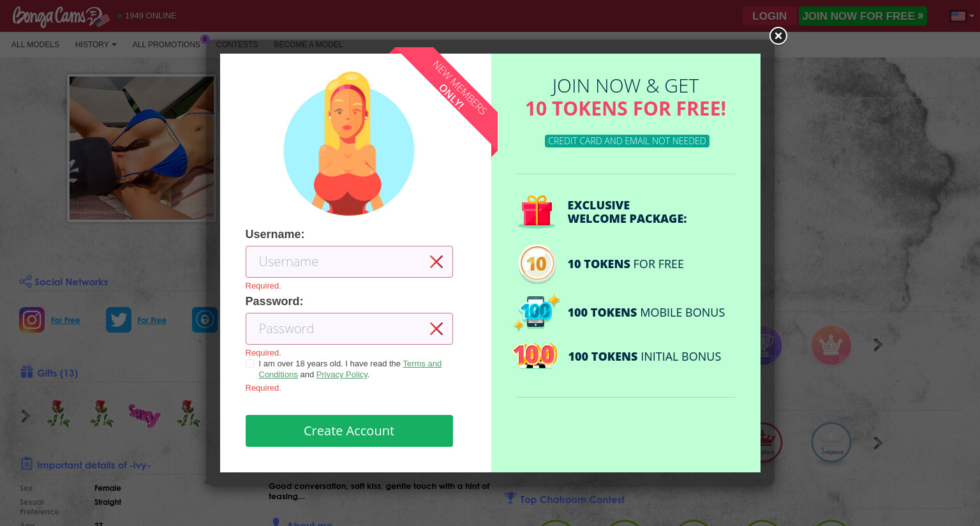Close the signup popup with X icon

778,36
